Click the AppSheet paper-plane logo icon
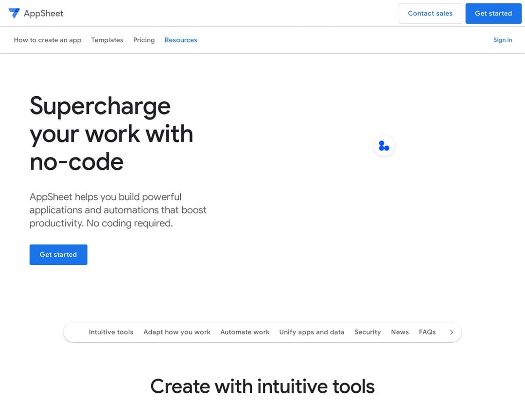The image size is (525, 420). 14,13
